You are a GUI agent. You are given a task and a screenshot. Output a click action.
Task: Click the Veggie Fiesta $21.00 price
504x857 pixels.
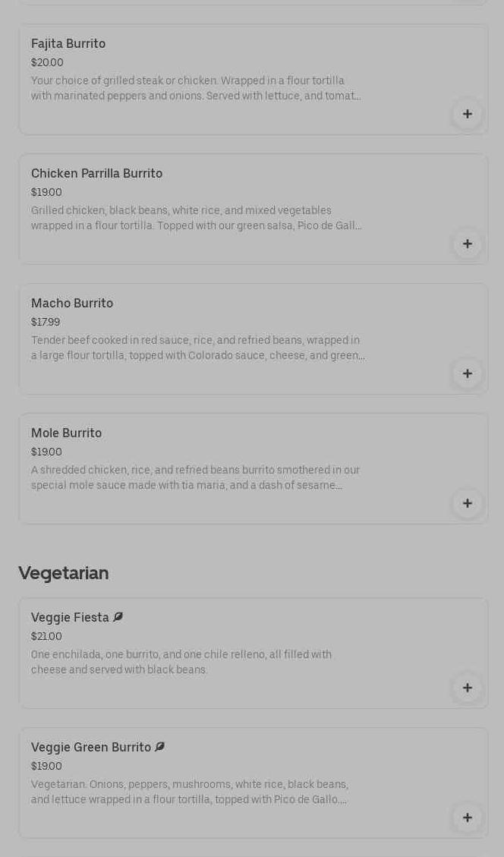(x=46, y=637)
